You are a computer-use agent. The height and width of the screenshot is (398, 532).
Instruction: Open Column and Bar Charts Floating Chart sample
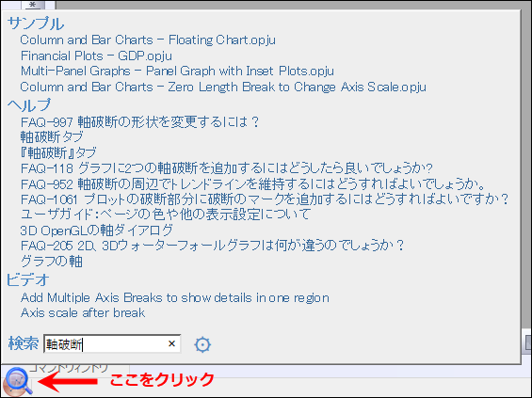click(x=148, y=40)
